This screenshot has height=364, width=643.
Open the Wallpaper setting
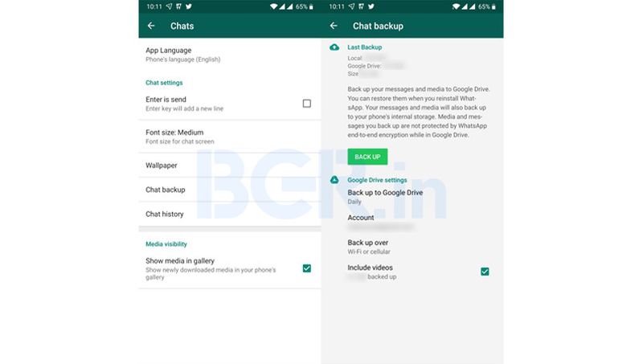(230, 166)
